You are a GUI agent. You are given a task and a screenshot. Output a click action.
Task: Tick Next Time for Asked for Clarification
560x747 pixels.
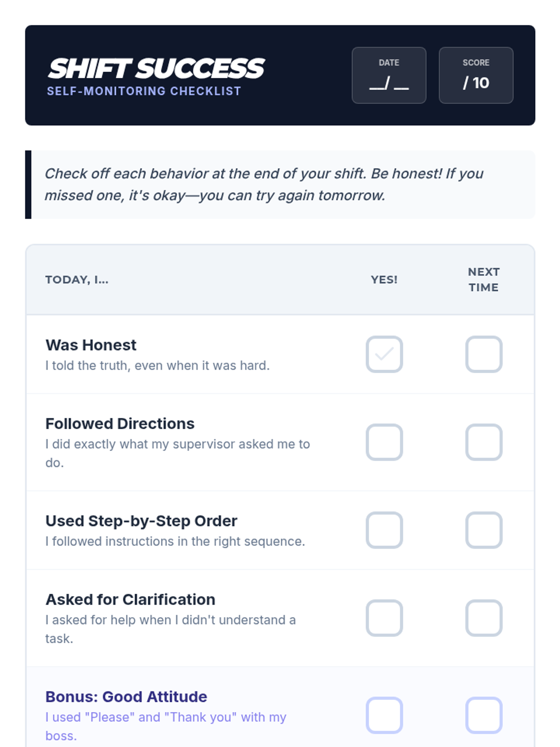[483, 618]
